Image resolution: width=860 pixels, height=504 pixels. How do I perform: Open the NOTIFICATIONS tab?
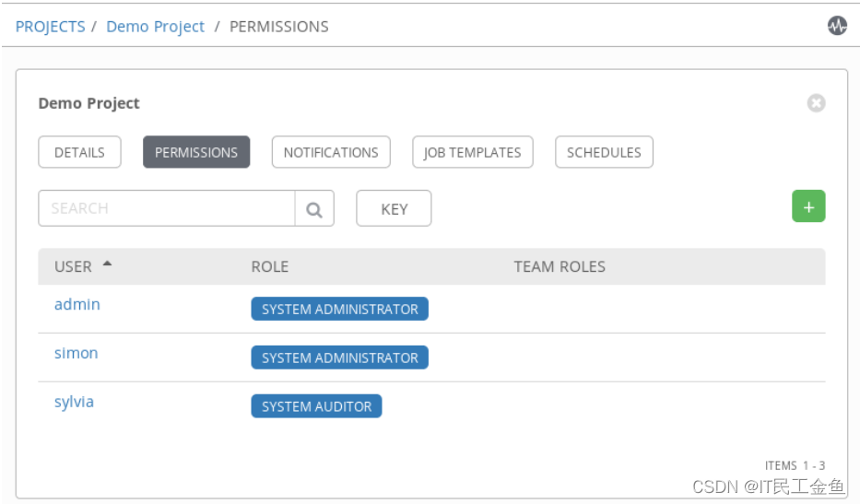pyautogui.click(x=331, y=152)
